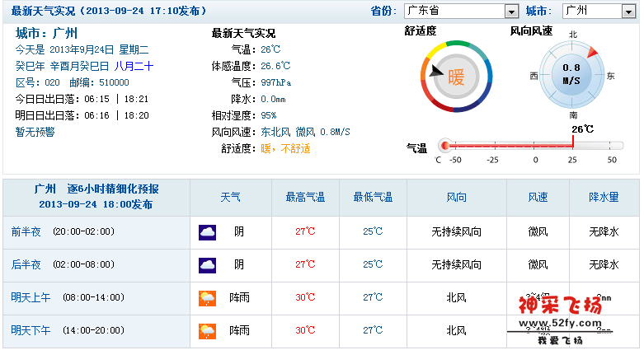
Task: Click the area code 020
Action: point(52,82)
